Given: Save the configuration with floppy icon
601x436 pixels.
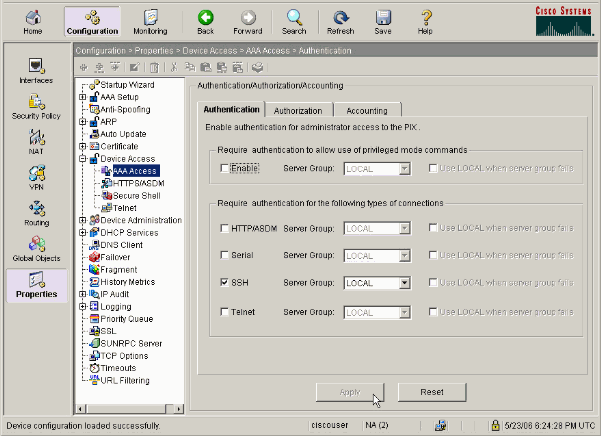Looking at the screenshot, I should pos(383,22).
